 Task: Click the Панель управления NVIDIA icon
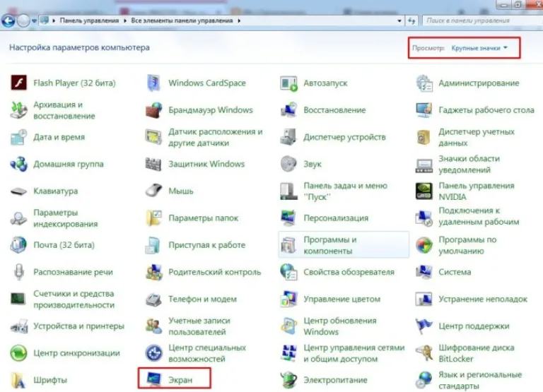(x=424, y=191)
